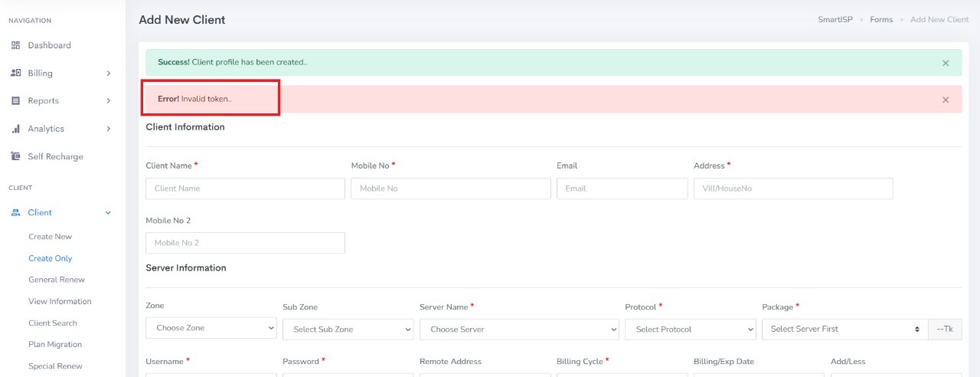Select General Renew in Client menu
This screenshot has height=377, width=980.
tap(57, 280)
